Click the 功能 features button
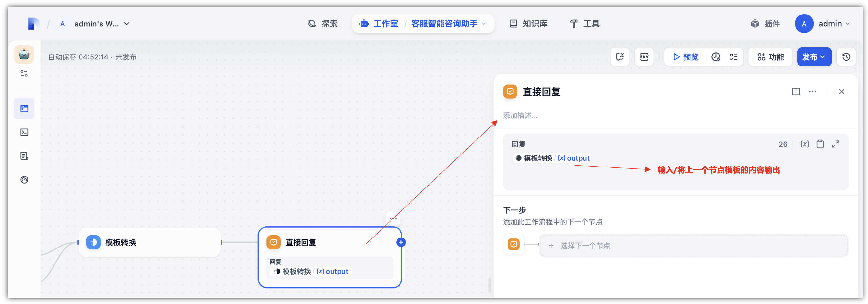The image size is (868, 304). 770,57
